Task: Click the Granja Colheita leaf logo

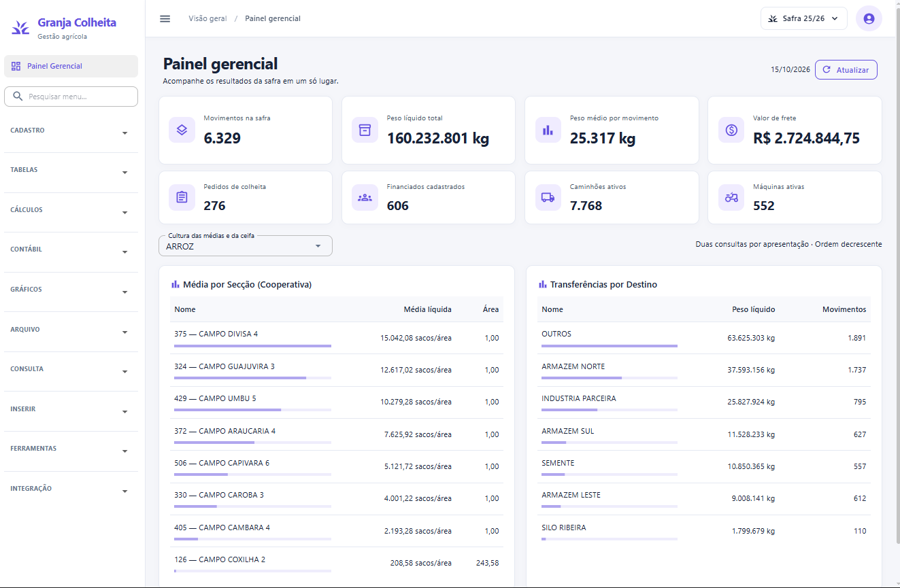Action: tap(20, 28)
